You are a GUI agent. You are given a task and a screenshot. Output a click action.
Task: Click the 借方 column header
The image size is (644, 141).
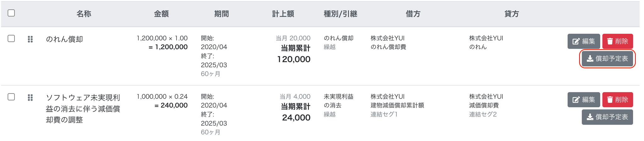(x=413, y=14)
